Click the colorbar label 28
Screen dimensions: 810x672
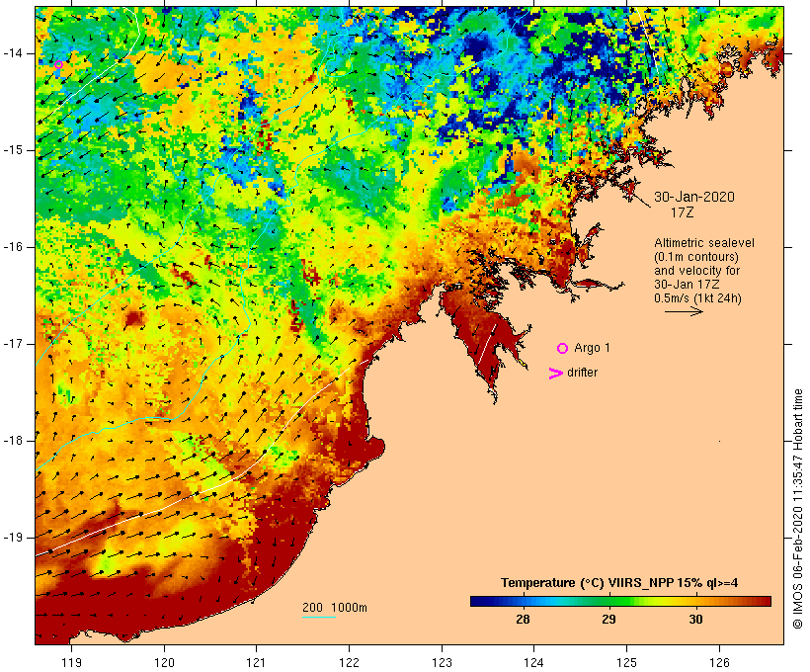523,619
